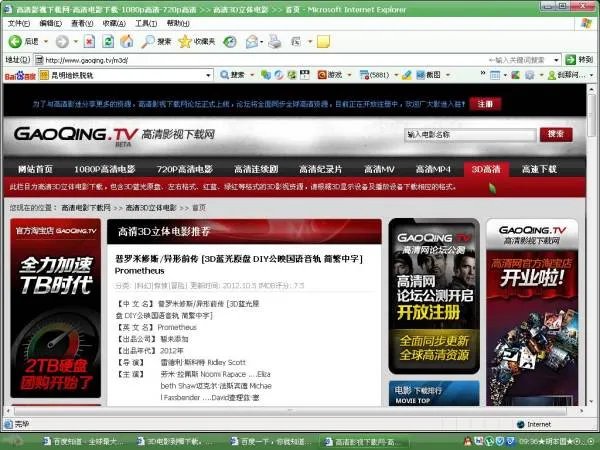Image resolution: width=600 pixels, height=450 pixels.
Task: Select the 网站首页 navigation tab
Action: (x=35, y=169)
